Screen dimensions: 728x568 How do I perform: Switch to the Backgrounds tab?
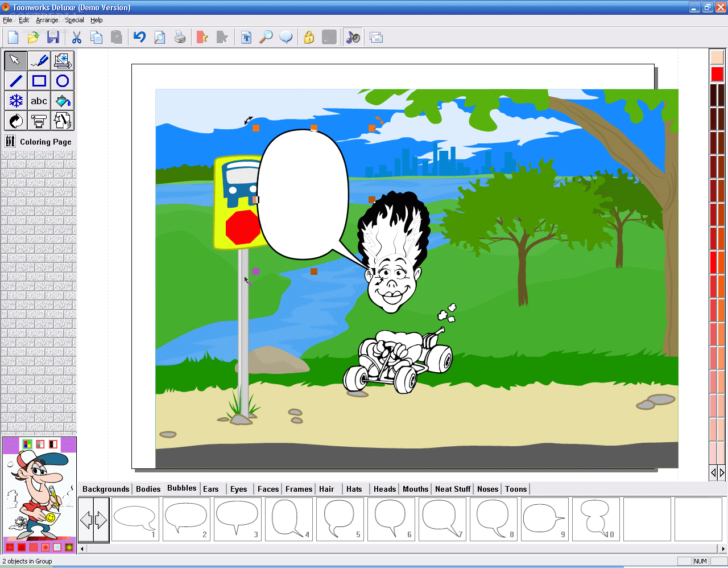click(x=106, y=489)
